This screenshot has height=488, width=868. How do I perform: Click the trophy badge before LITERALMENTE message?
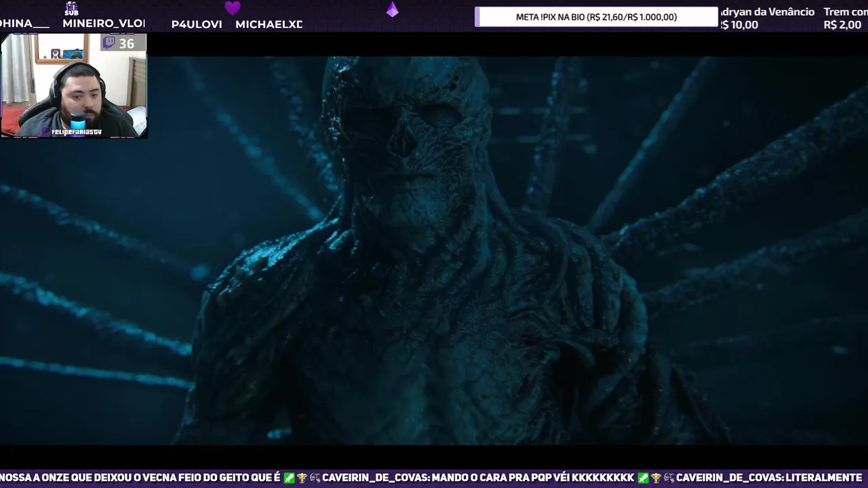(x=656, y=478)
